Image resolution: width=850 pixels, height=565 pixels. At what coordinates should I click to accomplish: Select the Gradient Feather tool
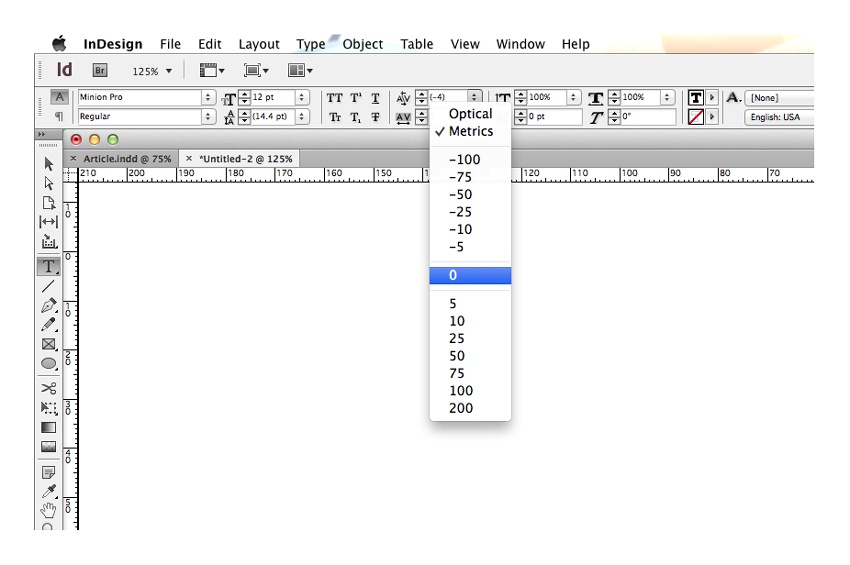tap(48, 447)
